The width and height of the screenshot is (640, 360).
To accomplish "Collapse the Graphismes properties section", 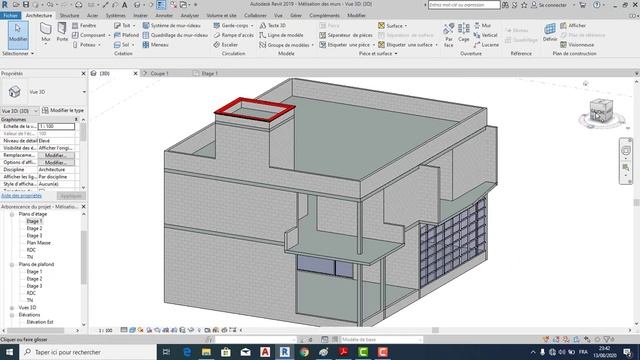I will 76,120.
